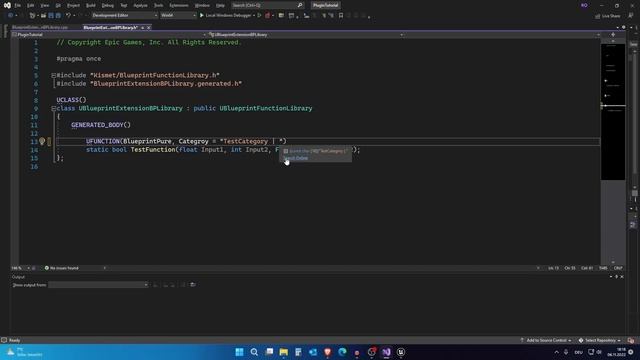Click the editor split window icon

pyautogui.click(x=613, y=35)
